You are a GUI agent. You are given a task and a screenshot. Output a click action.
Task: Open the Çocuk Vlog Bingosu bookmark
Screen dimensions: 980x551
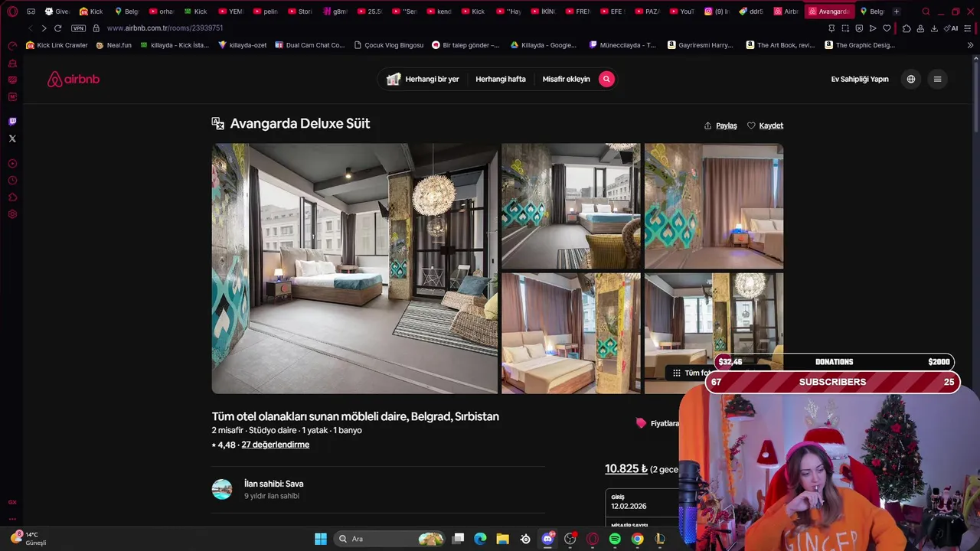tap(388, 45)
